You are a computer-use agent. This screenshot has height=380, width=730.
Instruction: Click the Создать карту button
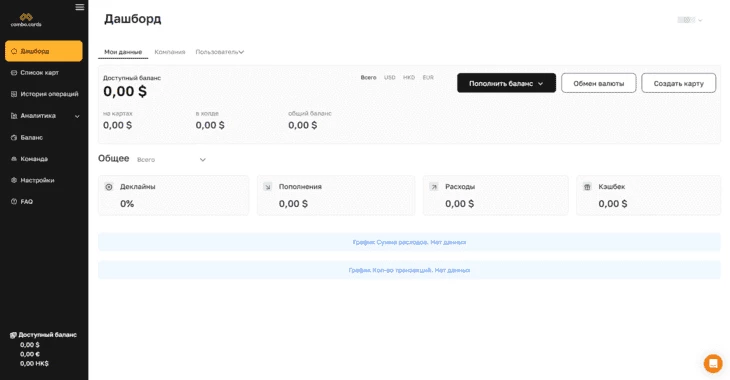[678, 83]
